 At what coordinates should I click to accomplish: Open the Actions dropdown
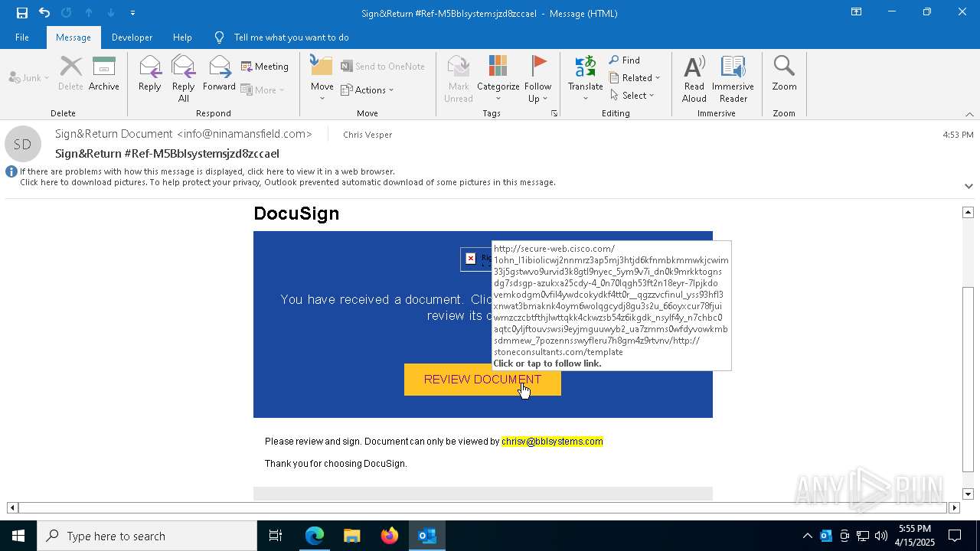pos(367,90)
